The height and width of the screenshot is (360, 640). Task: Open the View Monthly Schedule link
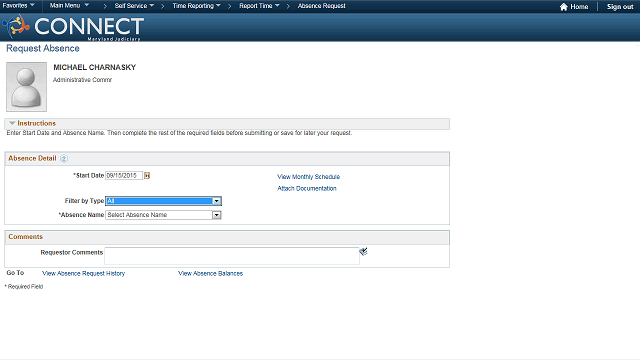pyautogui.click(x=309, y=177)
